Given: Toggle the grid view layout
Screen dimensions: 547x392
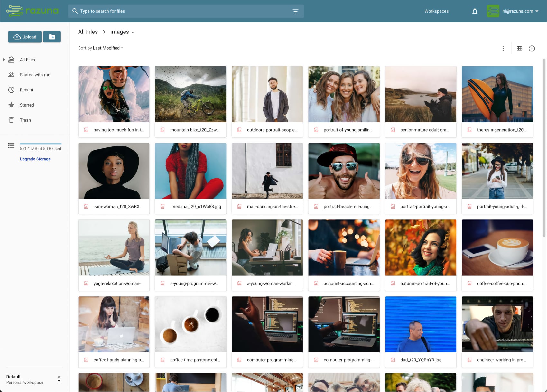Looking at the screenshot, I should tap(519, 48).
